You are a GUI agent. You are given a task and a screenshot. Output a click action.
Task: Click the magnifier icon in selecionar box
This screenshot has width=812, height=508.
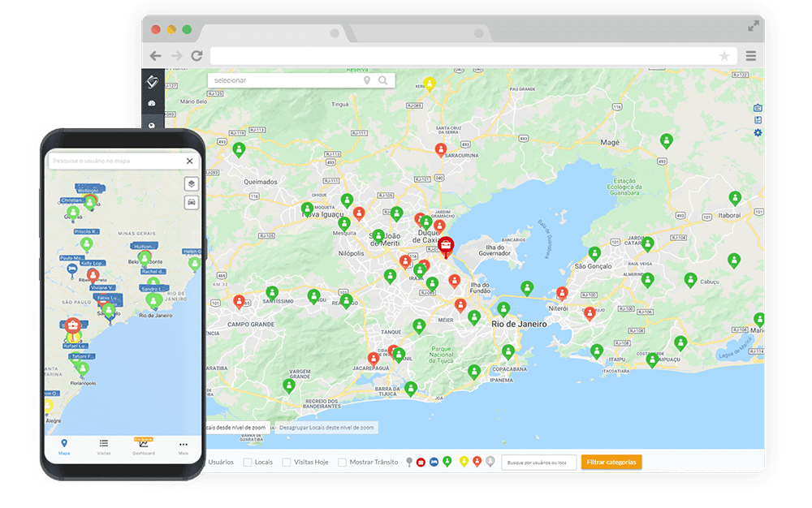pyautogui.click(x=382, y=80)
